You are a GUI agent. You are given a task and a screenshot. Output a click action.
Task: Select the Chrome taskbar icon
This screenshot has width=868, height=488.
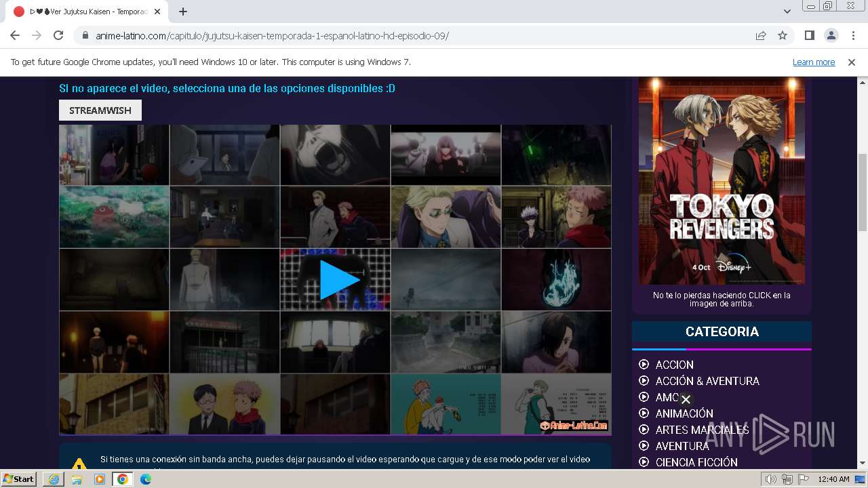point(123,479)
